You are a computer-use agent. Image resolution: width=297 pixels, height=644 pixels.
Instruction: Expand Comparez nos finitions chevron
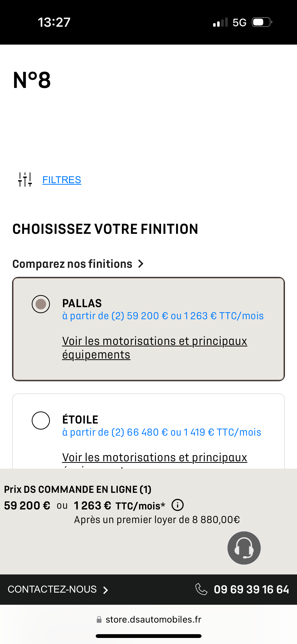point(141,264)
